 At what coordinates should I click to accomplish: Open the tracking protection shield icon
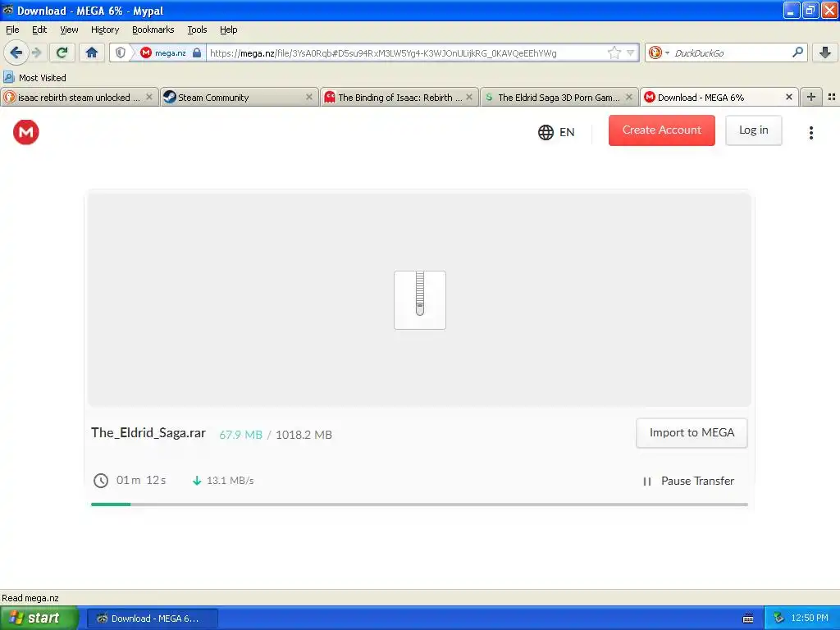tap(121, 52)
